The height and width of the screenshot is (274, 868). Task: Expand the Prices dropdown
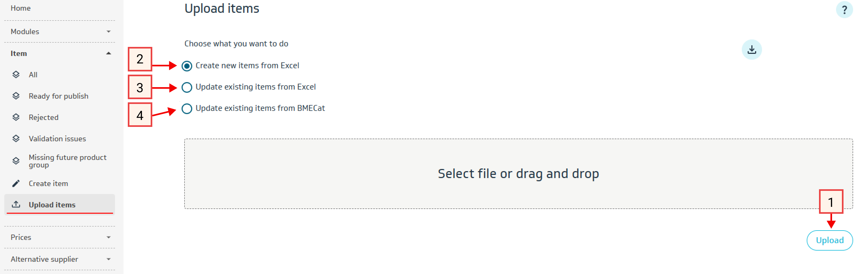[108, 237]
